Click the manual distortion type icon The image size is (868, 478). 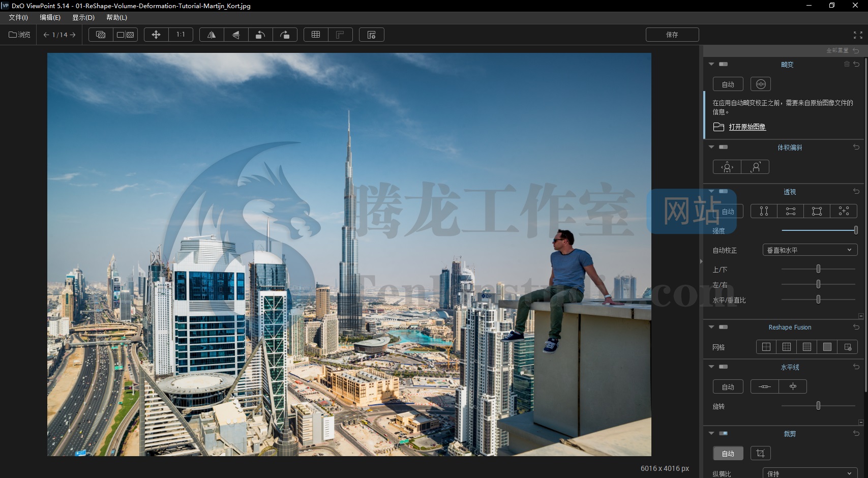point(761,84)
